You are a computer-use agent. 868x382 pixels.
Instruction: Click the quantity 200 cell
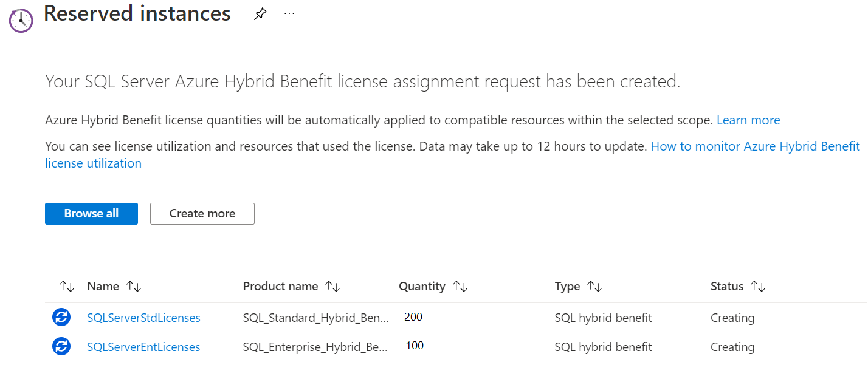(x=413, y=317)
